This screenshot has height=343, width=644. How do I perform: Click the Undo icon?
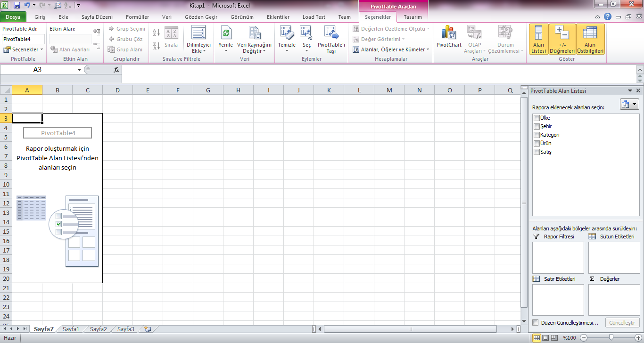click(x=27, y=6)
